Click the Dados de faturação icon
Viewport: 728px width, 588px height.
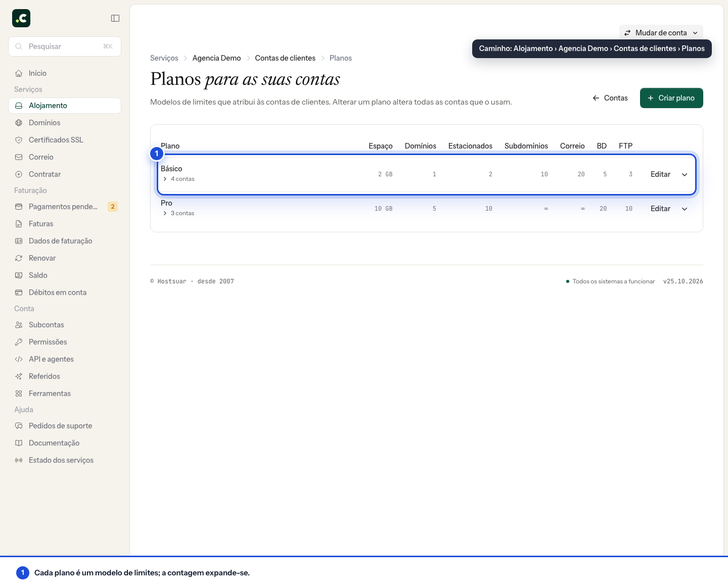coord(19,241)
